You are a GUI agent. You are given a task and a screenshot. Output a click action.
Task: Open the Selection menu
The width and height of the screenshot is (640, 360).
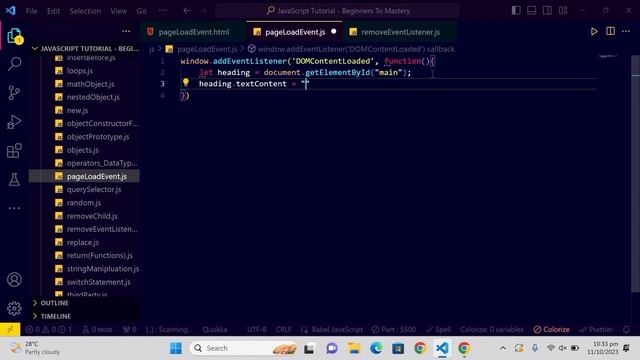(x=85, y=11)
